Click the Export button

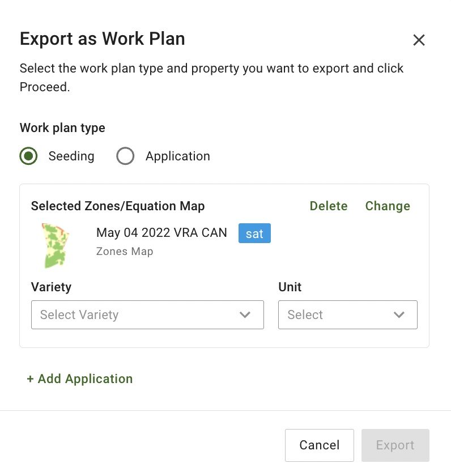[x=395, y=445]
